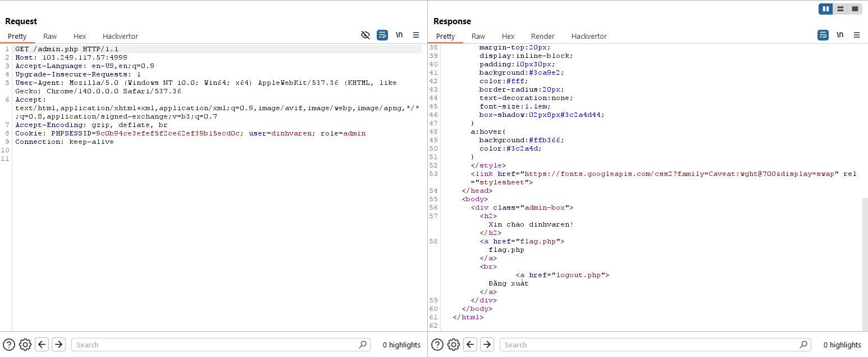Open help icon below Response panel
This screenshot has width=868, height=357.
click(437, 345)
